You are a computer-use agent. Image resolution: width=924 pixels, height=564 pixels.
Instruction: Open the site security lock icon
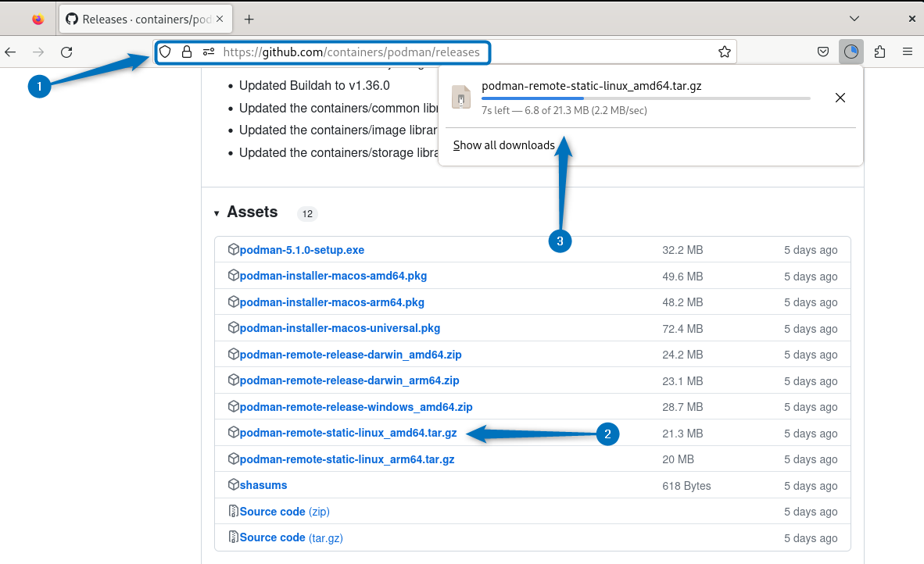[x=186, y=52]
